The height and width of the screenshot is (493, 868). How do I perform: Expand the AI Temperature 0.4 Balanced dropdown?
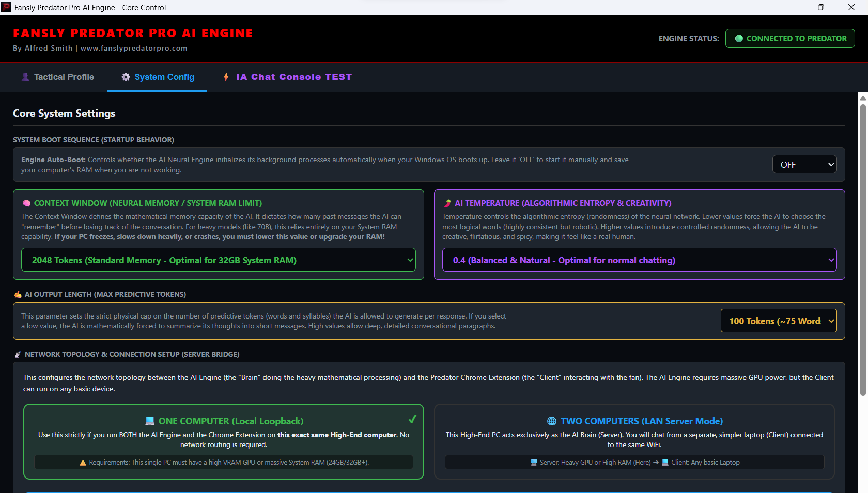(x=639, y=260)
